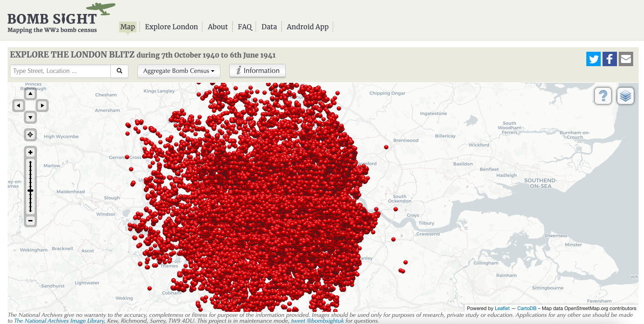Click the High Wycombe map label
Image resolution: width=644 pixels, height=324 pixels.
[61, 136]
